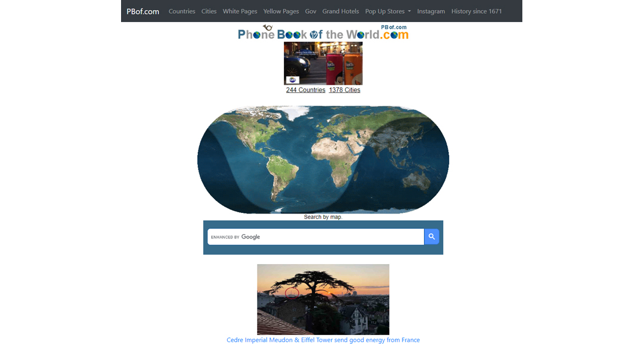Screen dimensions: 644x344
Task: Go to the Cities page
Action: point(209,11)
